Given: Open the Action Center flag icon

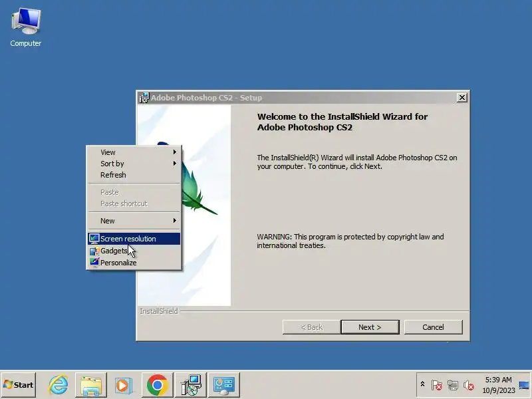Looking at the screenshot, I should pos(437,385).
